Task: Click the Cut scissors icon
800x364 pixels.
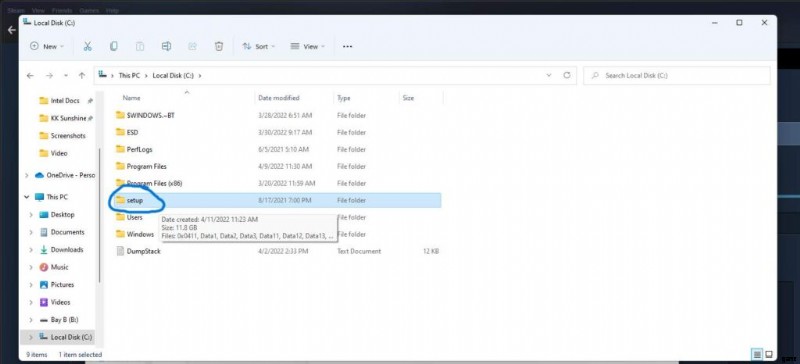Action: tap(87, 46)
